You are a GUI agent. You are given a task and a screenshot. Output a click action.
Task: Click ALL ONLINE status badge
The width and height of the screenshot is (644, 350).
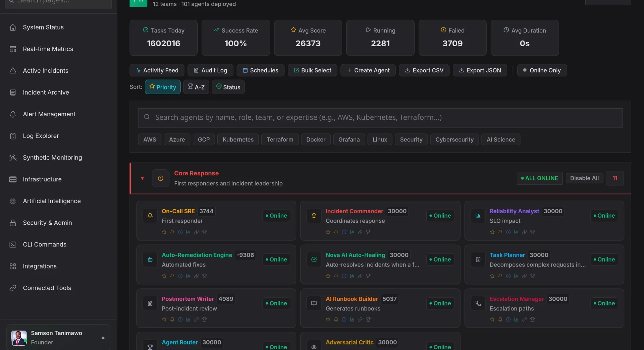pos(539,178)
